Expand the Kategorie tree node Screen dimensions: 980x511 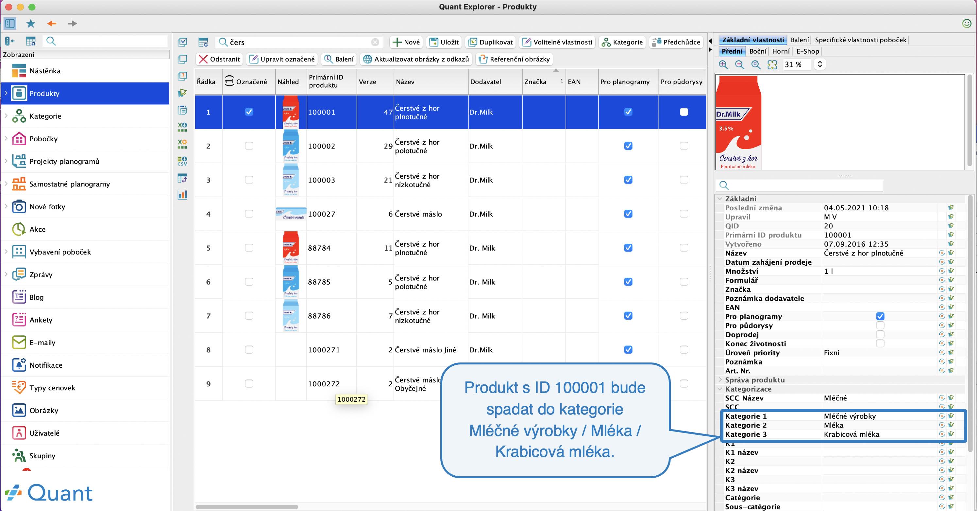click(x=6, y=116)
